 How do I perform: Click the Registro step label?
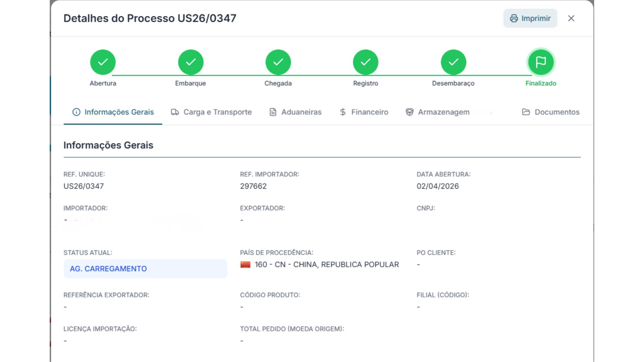[366, 83]
